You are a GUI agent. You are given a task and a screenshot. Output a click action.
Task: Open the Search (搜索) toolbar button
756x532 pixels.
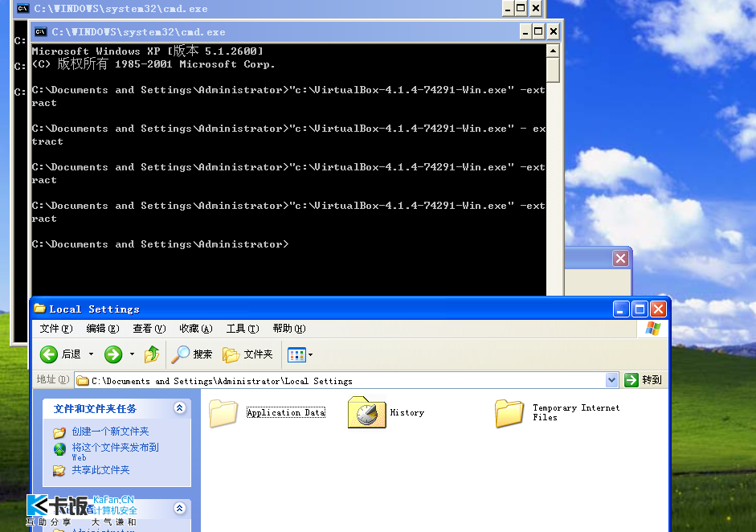(192, 354)
